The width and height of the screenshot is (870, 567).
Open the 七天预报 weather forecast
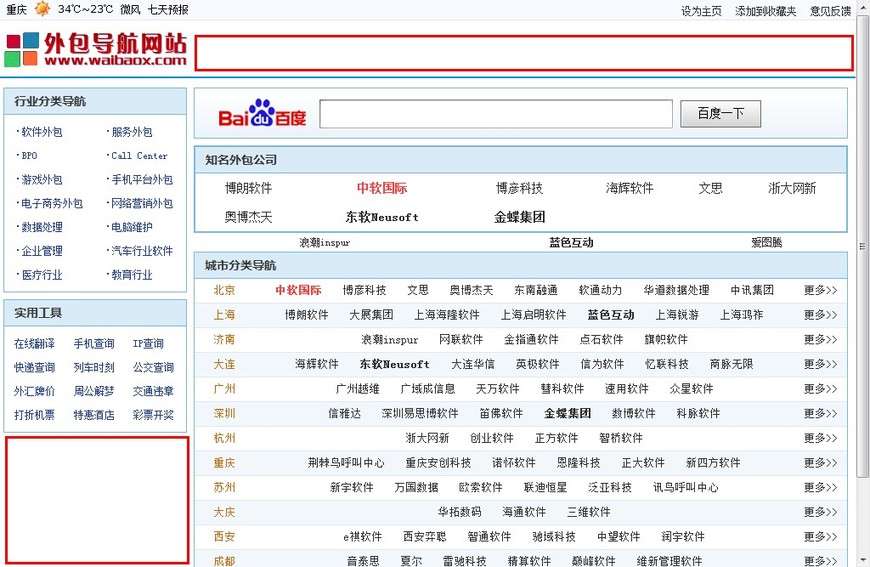168,9
